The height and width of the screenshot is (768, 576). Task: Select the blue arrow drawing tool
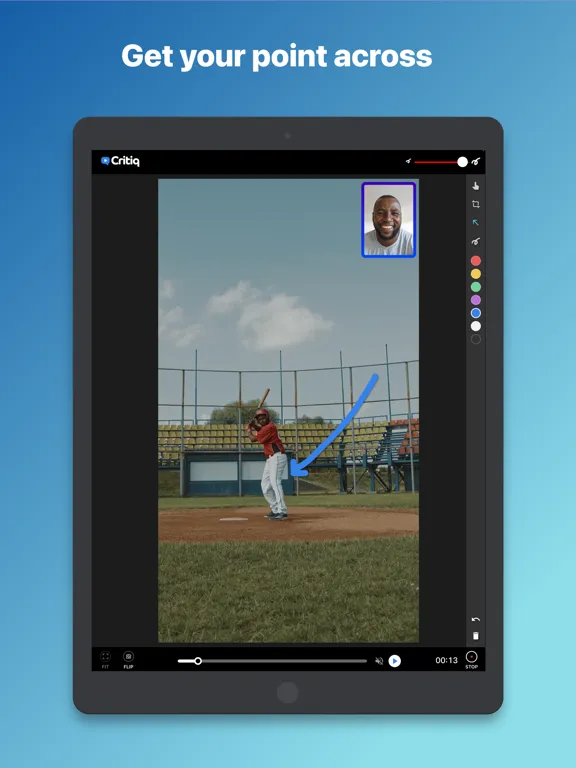[x=475, y=222]
